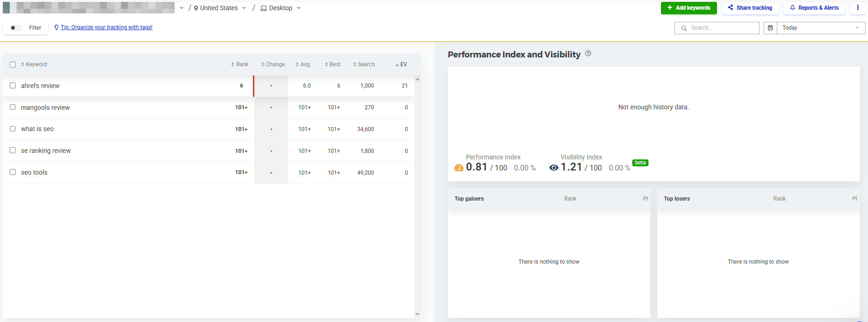The image size is (868, 322).
Task: Open the Desktop device dropdown
Action: pos(281,8)
